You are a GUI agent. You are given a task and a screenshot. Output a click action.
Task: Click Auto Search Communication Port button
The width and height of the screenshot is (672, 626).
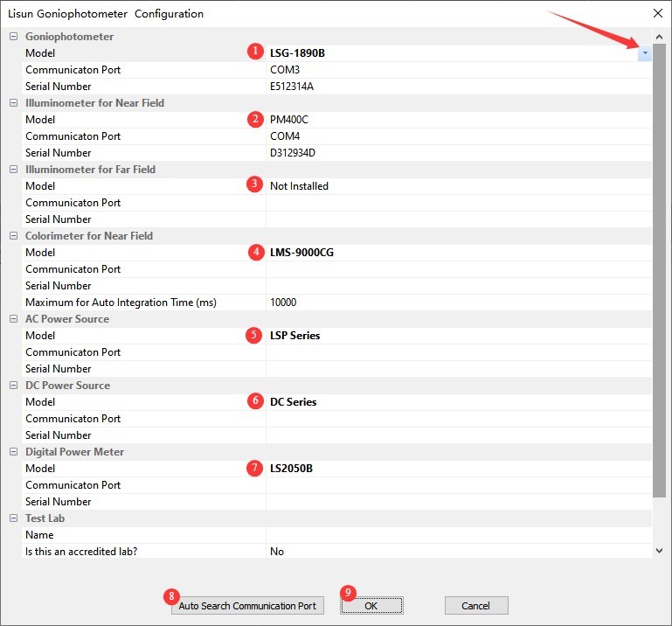click(247, 606)
